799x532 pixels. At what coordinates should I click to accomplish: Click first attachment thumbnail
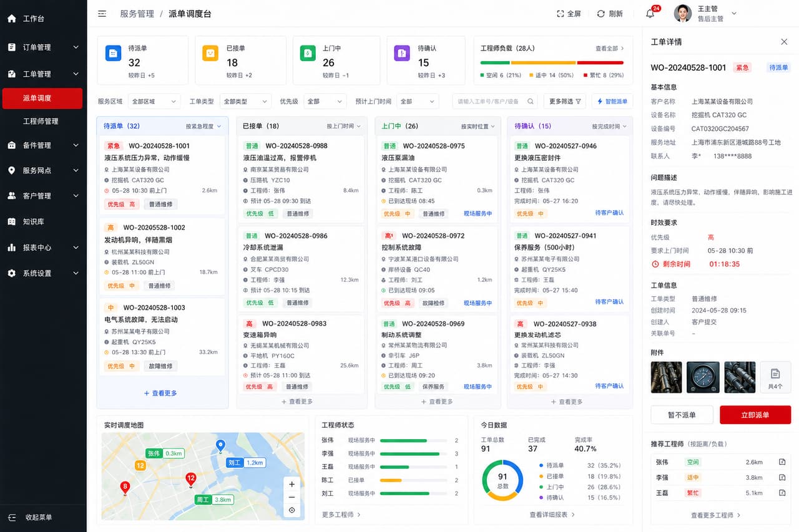coord(666,377)
